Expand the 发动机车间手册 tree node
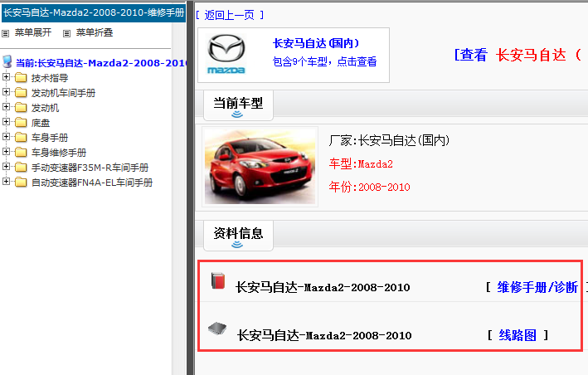Viewport: 588px width, 375px height. 6,91
